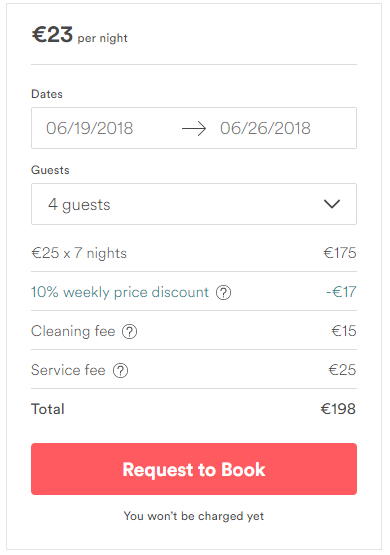Click the Service fee label
Image resolution: width=390 pixels, height=555 pixels.
point(68,370)
